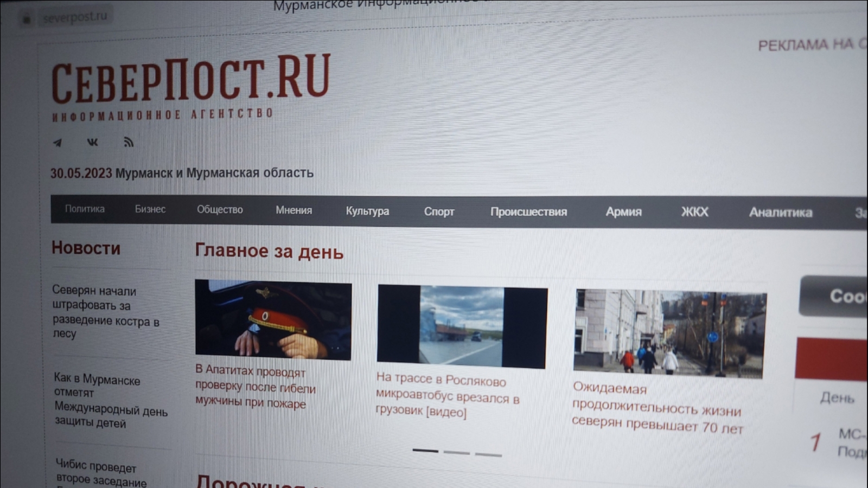868x488 pixels.
Task: Open the police cap photo thumbnail
Action: (x=273, y=320)
